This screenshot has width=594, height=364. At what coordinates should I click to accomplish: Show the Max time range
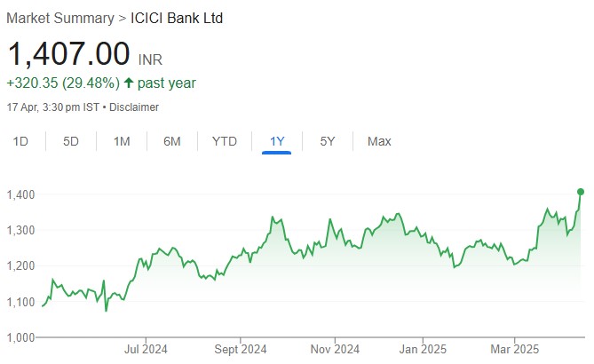[x=379, y=141]
